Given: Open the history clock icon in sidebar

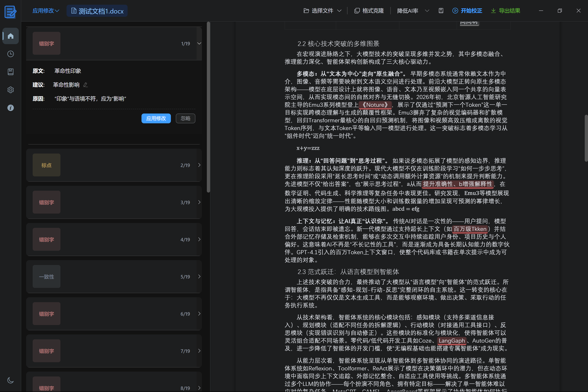Looking at the screenshot, I should [10, 54].
